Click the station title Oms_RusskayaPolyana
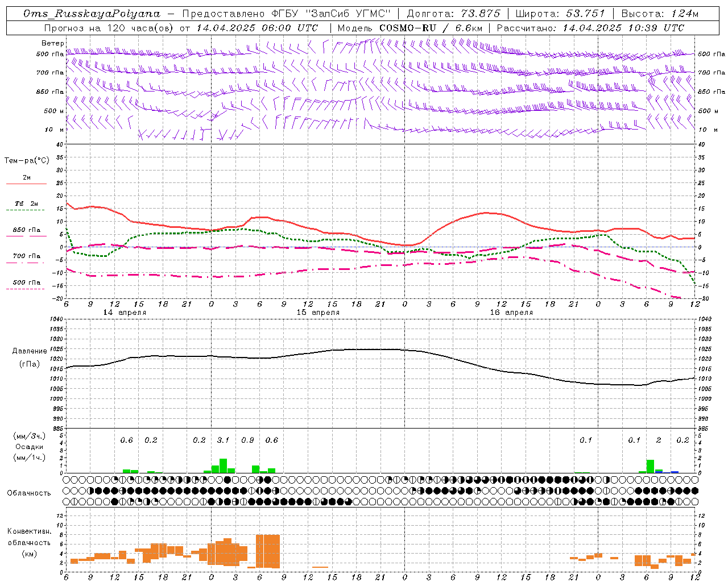Image resolution: width=728 pixels, height=582 pixels. coord(92,14)
